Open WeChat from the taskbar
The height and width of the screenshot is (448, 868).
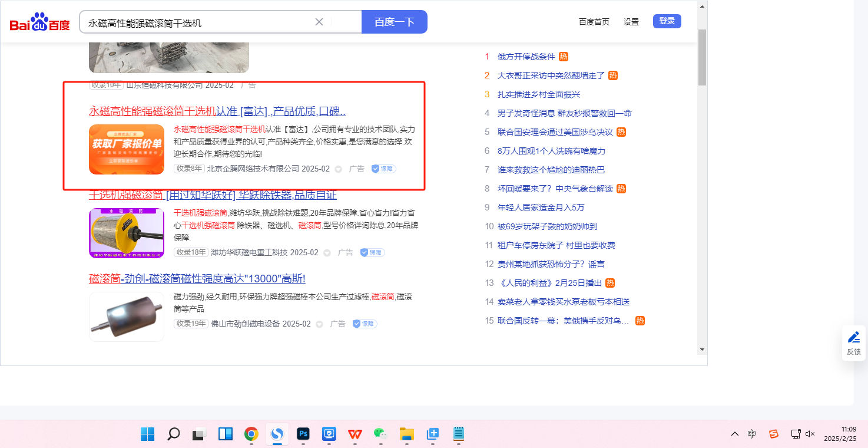(380, 434)
